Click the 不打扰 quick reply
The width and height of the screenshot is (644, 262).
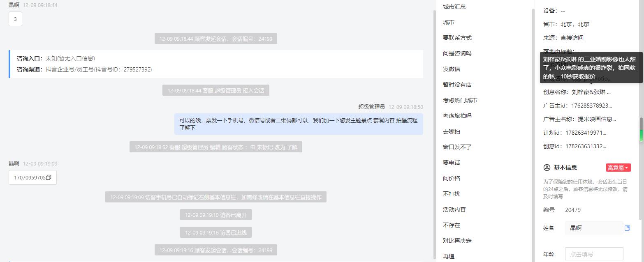pyautogui.click(x=452, y=194)
